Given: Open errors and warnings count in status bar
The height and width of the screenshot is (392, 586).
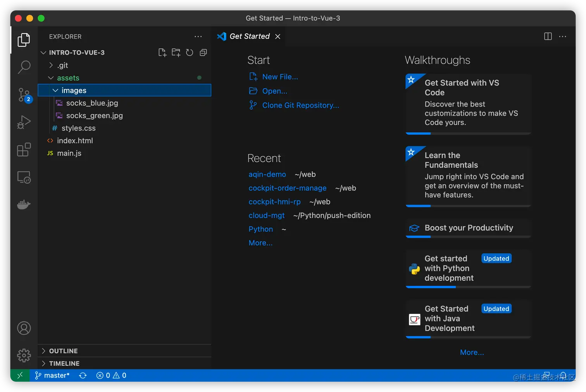Looking at the screenshot, I should [x=111, y=375].
